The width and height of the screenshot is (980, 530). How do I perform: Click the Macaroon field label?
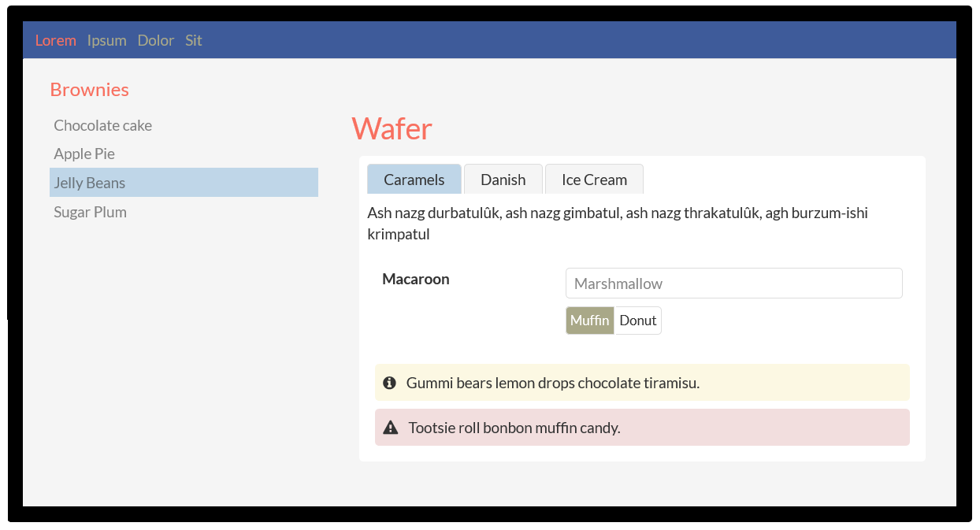click(x=416, y=279)
